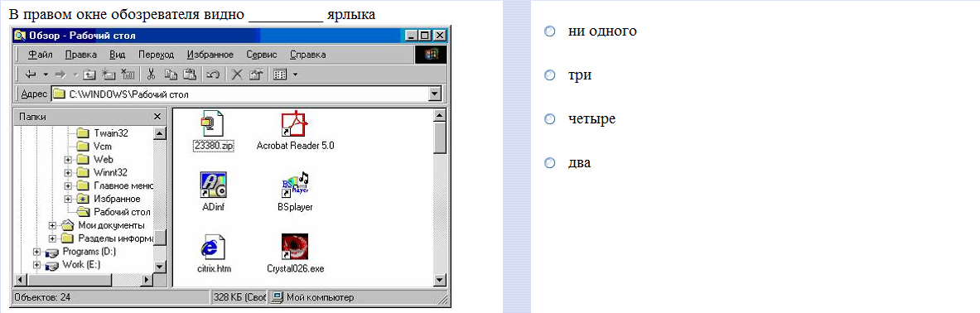This screenshot has width=980, height=313.
Task: Select the 'три' radio button
Action: click(x=549, y=75)
